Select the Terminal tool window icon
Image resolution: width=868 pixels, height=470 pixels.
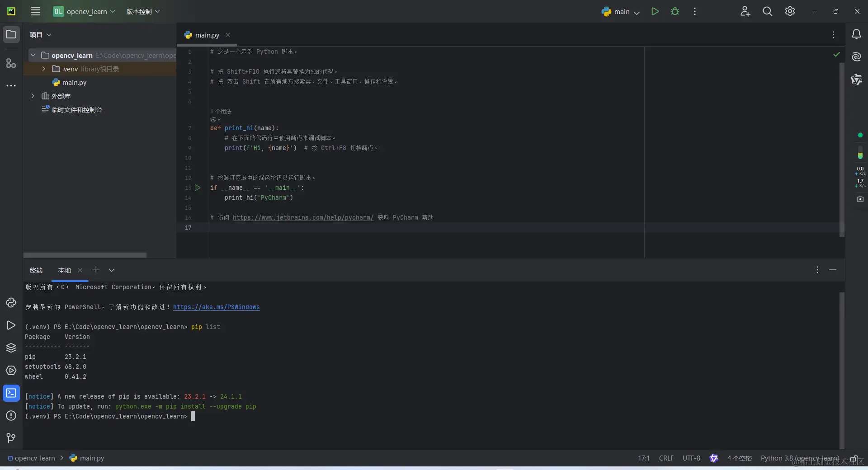[11, 393]
